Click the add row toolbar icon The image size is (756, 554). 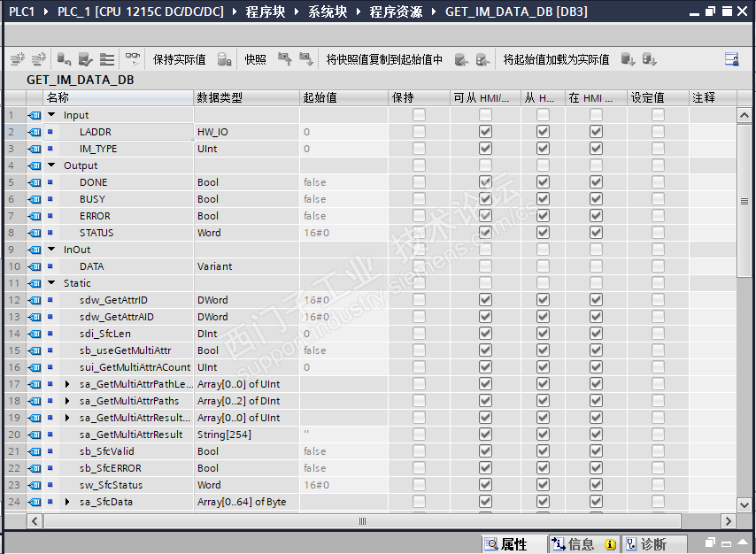[x=39, y=59]
